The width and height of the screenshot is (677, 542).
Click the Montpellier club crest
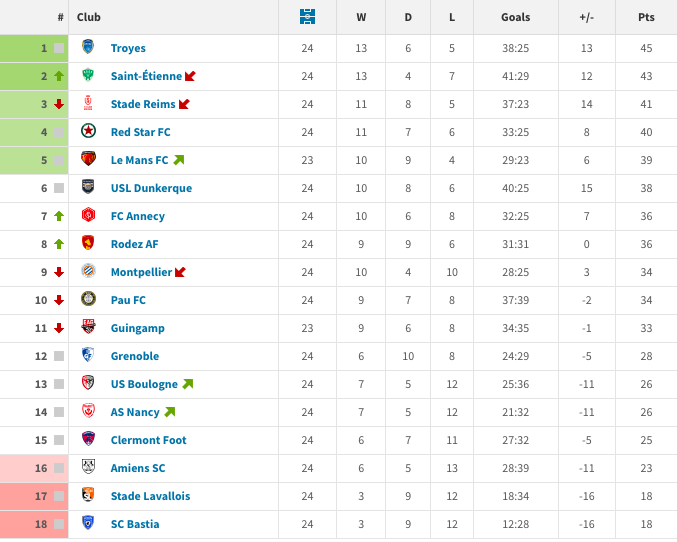pyautogui.click(x=88, y=272)
